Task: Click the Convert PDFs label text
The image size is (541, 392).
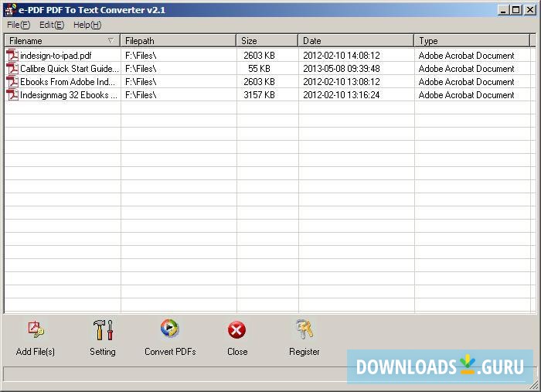Action: [x=170, y=352]
